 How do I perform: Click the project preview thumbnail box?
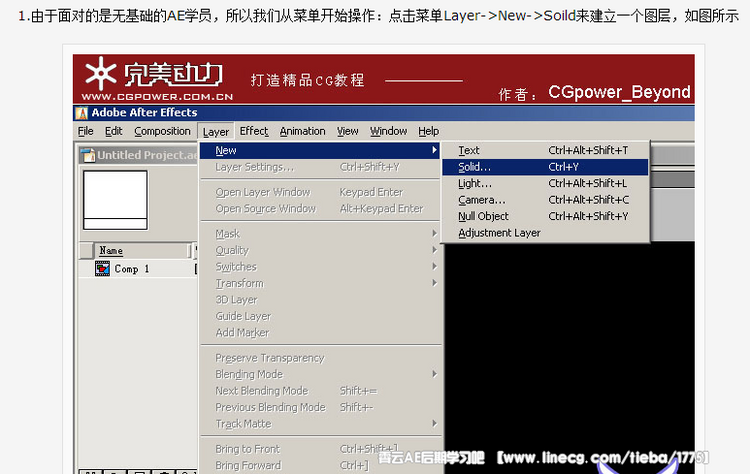click(115, 200)
